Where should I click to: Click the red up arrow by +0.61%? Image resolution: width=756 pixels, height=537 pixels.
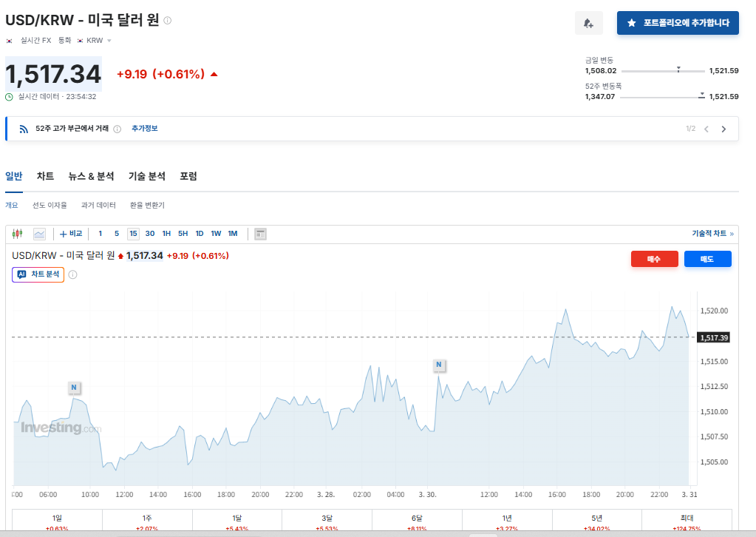tap(214, 74)
